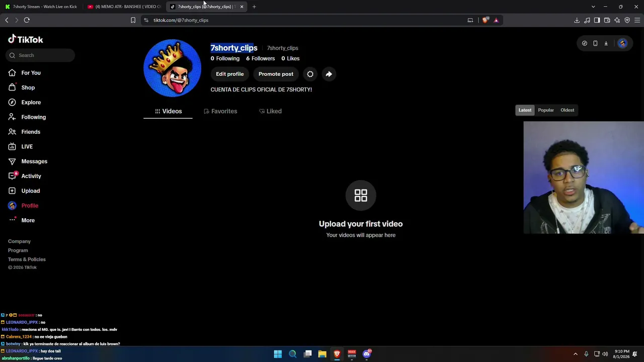The image size is (644, 362).
Task: Close the TikTok 7shorty_clips browser tab
Action: click(x=242, y=7)
